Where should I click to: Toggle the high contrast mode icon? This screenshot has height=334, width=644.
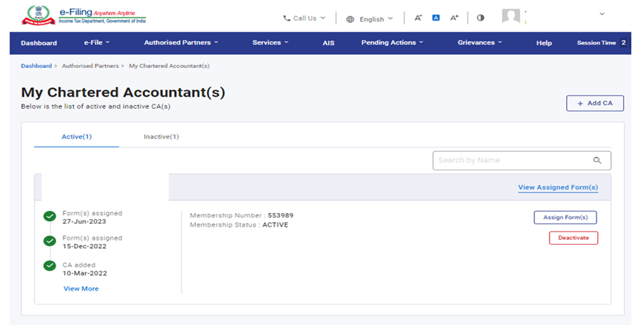[x=480, y=18]
